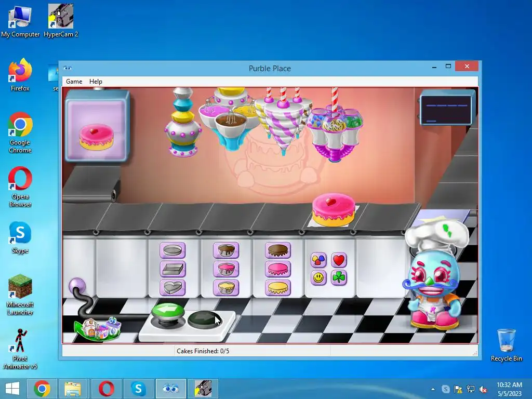Click the chef Purble character
The image size is (532, 399).
[x=435, y=275]
